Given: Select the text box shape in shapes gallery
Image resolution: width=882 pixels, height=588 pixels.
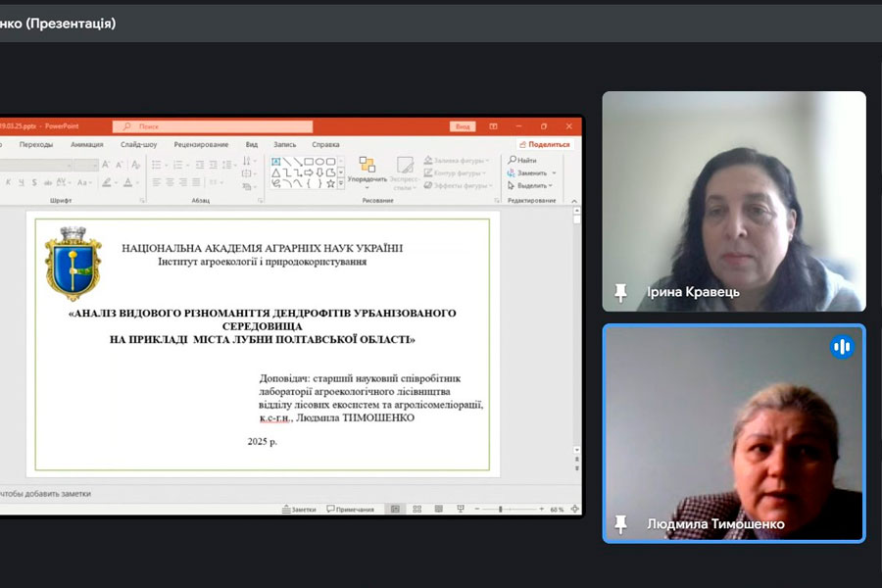Looking at the screenshot, I should pyautogui.click(x=275, y=162).
